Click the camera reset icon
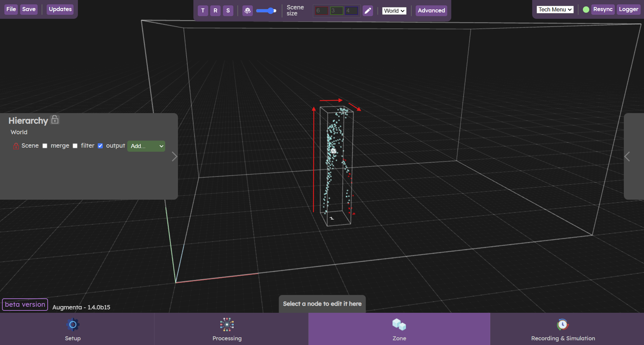The image size is (644, 345). [x=247, y=10]
